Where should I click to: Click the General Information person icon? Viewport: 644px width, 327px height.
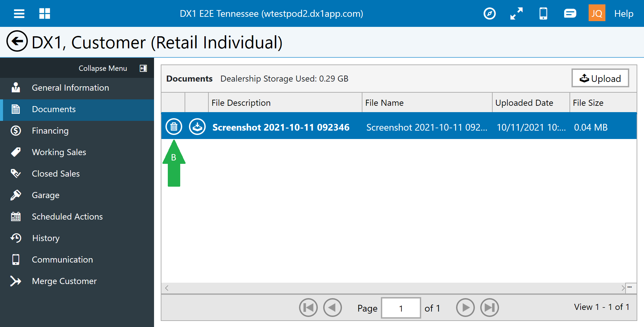click(x=16, y=87)
